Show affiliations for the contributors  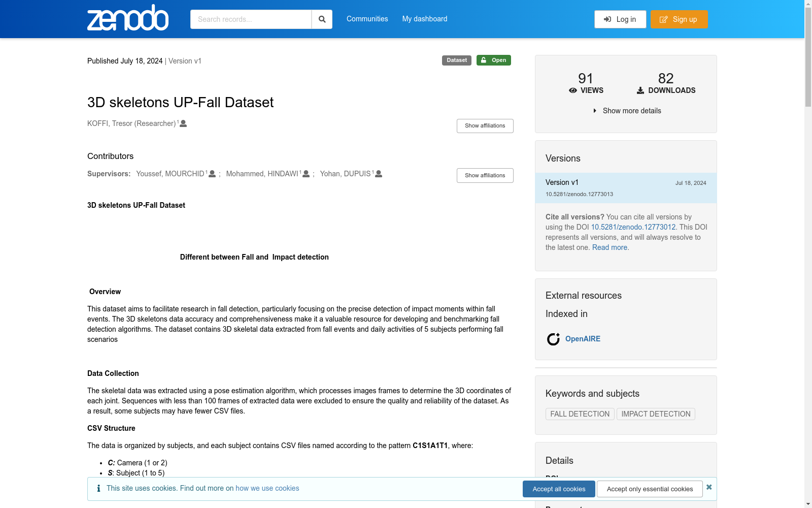[485, 176]
